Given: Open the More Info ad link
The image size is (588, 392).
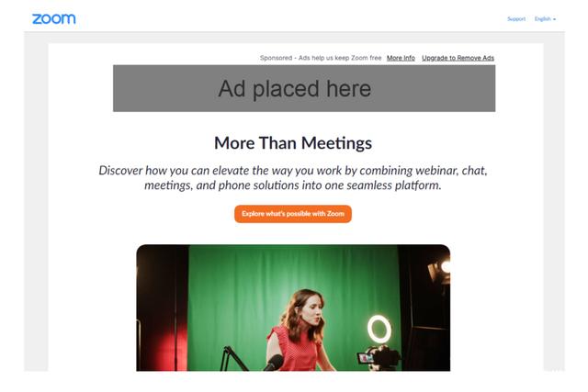Looking at the screenshot, I should (401, 58).
